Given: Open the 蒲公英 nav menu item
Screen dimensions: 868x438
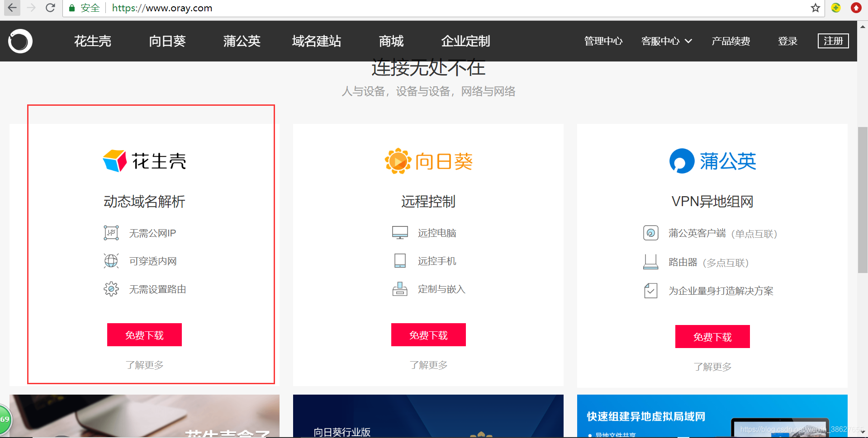Looking at the screenshot, I should tap(242, 41).
